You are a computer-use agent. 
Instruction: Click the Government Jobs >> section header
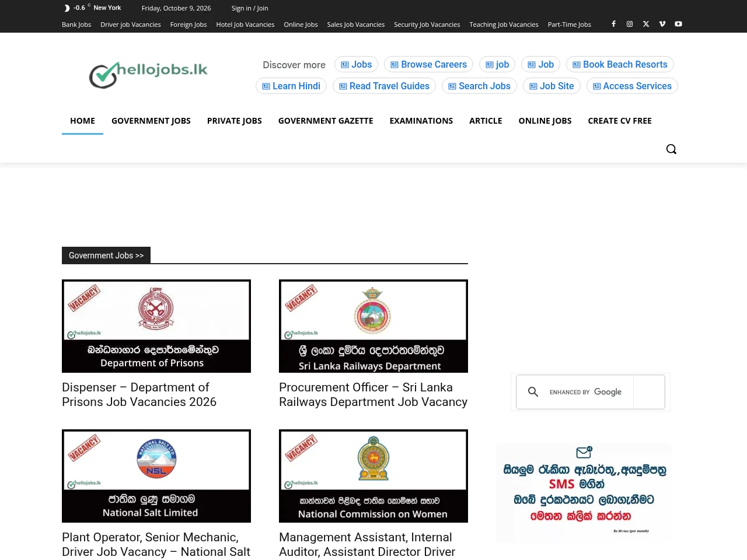tap(106, 256)
